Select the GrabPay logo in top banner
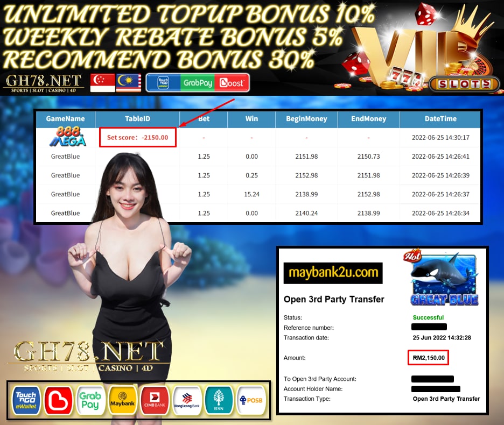The height and width of the screenshot is (425, 504). 198,83
